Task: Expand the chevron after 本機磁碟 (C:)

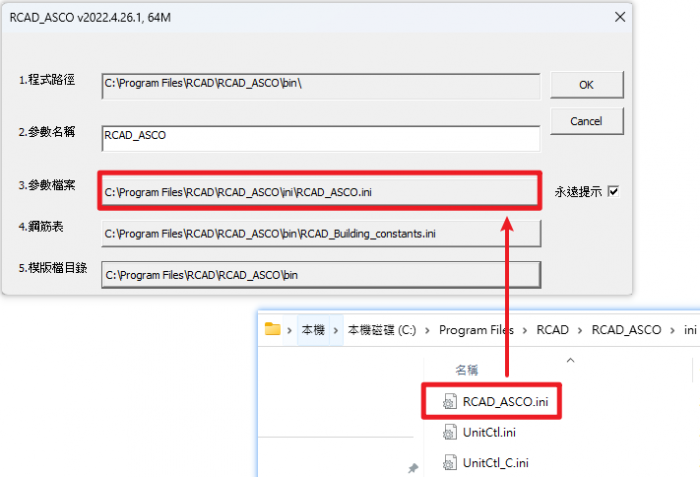Action: click(427, 331)
